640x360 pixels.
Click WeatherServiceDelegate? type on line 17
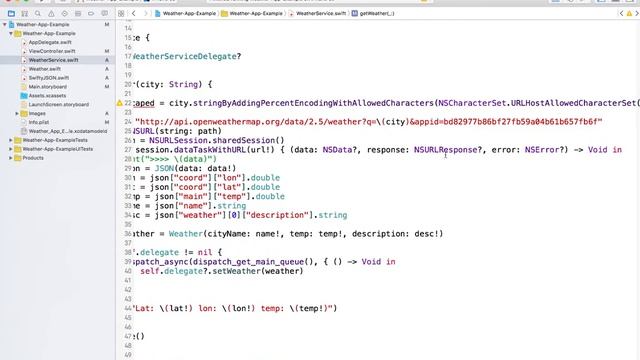187,56
